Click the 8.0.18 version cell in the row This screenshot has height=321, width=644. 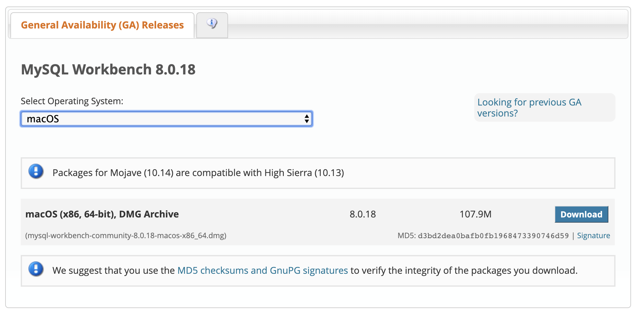point(363,214)
